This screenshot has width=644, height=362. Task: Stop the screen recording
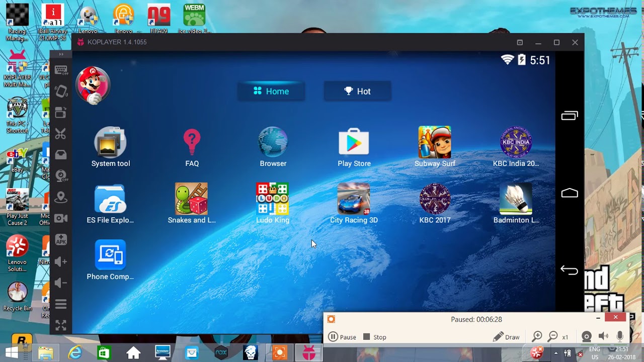(x=375, y=337)
